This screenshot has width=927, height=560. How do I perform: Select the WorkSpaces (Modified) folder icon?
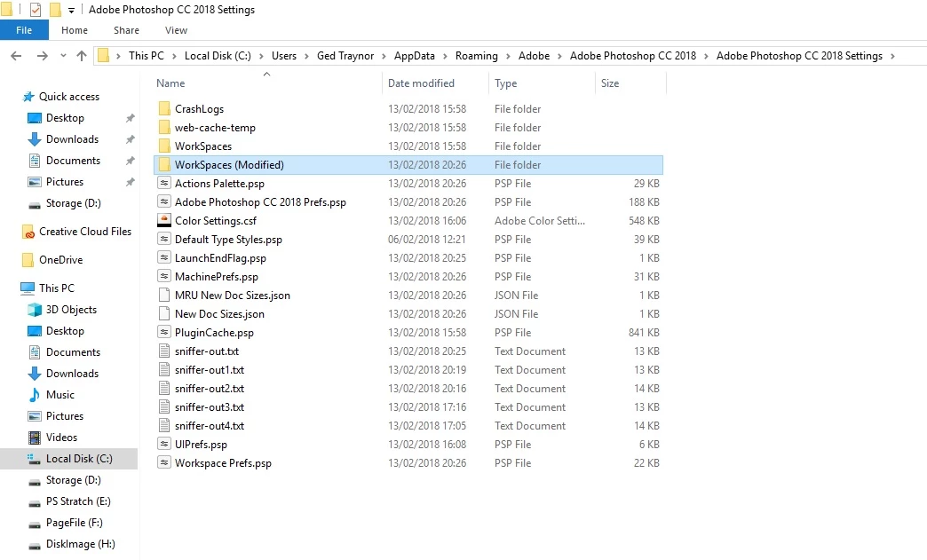pos(164,165)
